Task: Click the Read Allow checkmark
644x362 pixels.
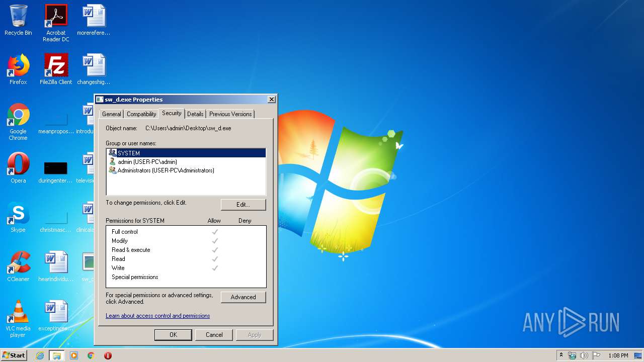Action: 215,259
